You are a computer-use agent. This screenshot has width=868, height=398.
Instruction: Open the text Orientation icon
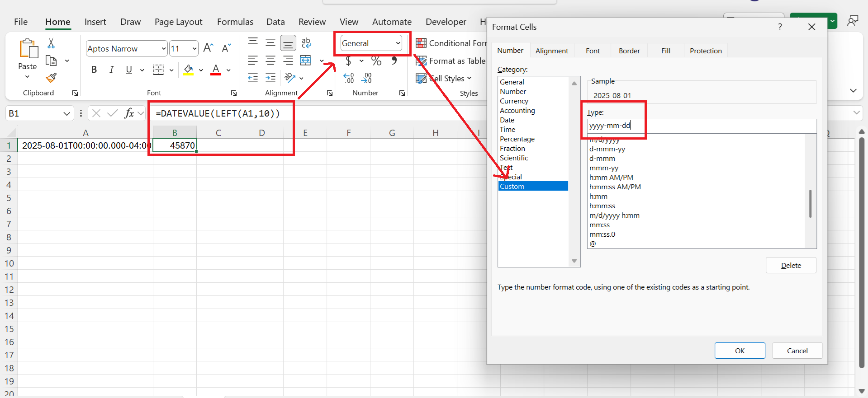click(x=290, y=78)
